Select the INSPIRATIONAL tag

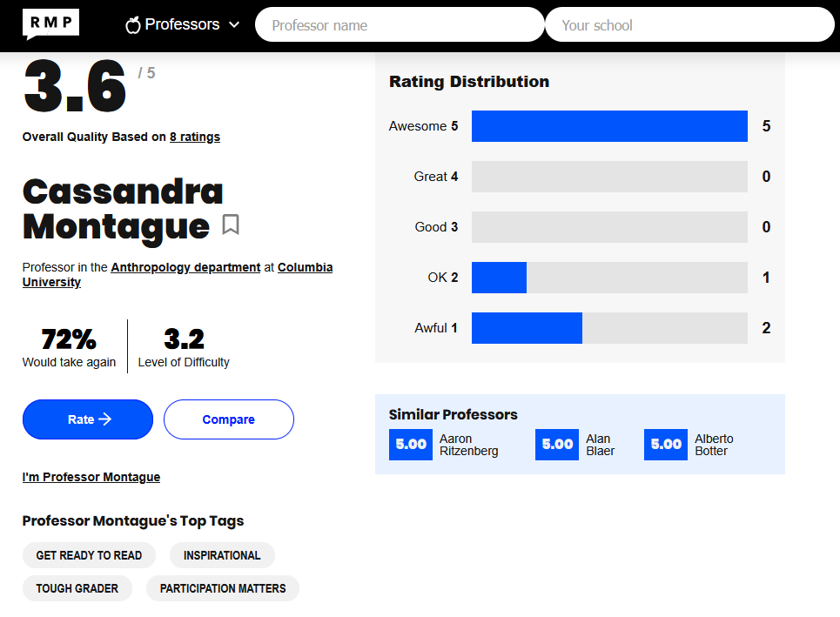(x=222, y=555)
